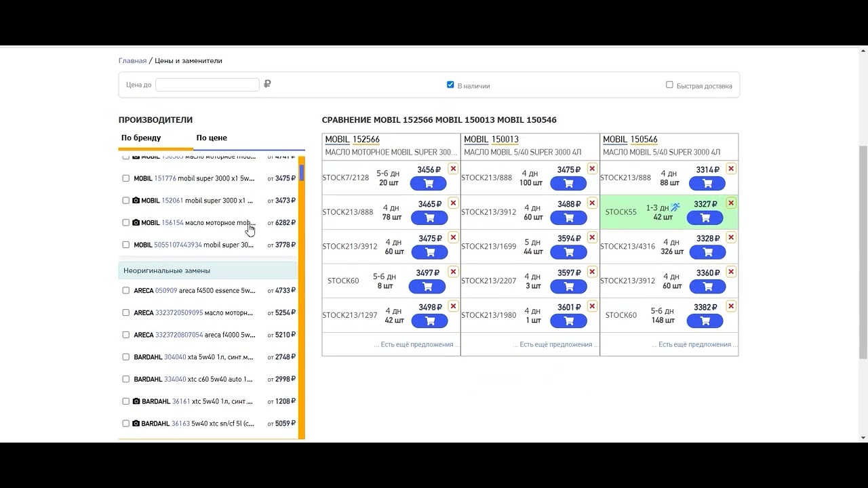Add the 3498₽ STOCK213/1297 offer to cart
Viewport: 868px width, 488px height.
tap(428, 321)
